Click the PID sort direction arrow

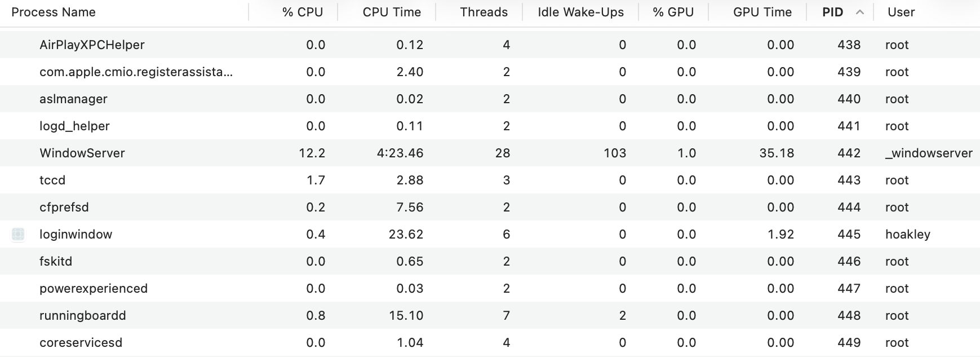859,12
